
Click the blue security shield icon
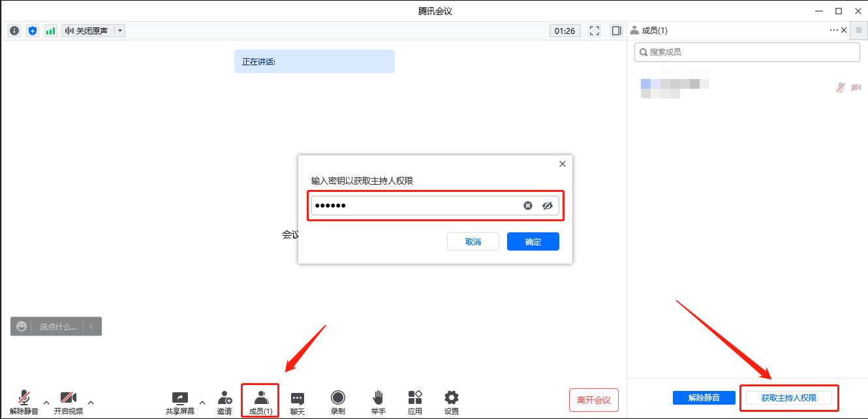click(33, 31)
